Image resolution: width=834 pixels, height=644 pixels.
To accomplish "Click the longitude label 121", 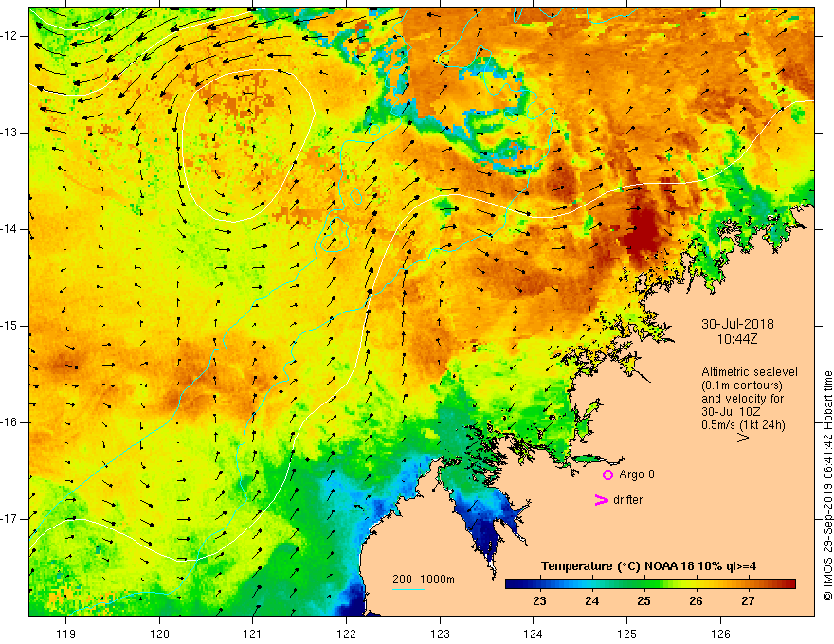I will pyautogui.click(x=253, y=634).
